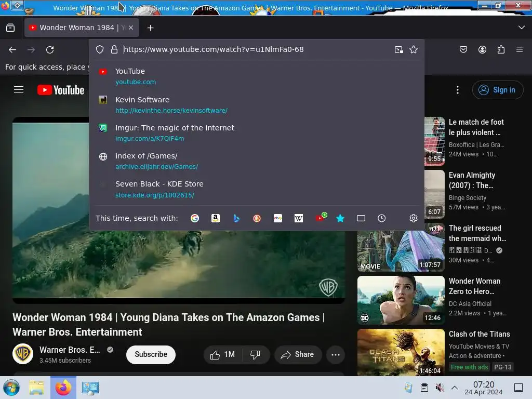Go back to previous page
Screen dimensions: 532x399
tap(12, 50)
